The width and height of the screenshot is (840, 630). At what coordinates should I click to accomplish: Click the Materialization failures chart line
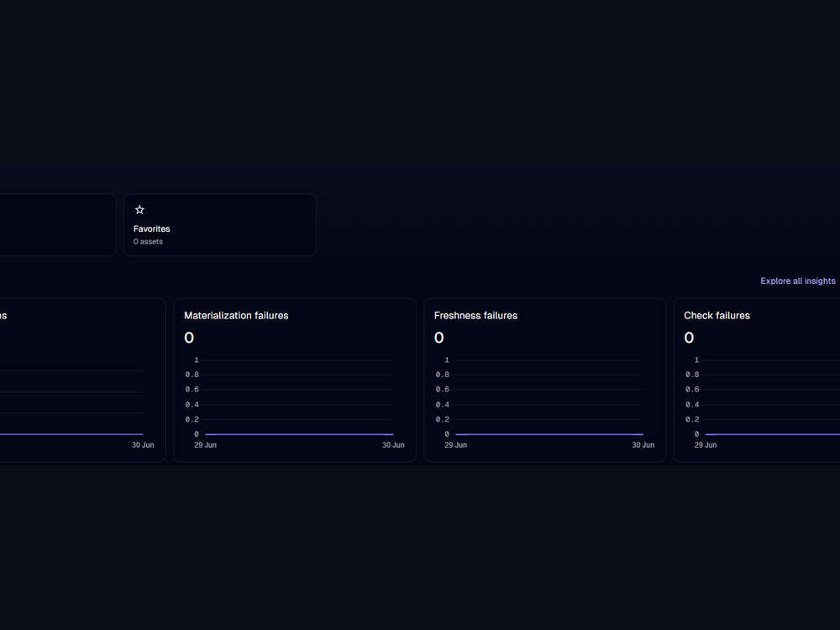300,434
